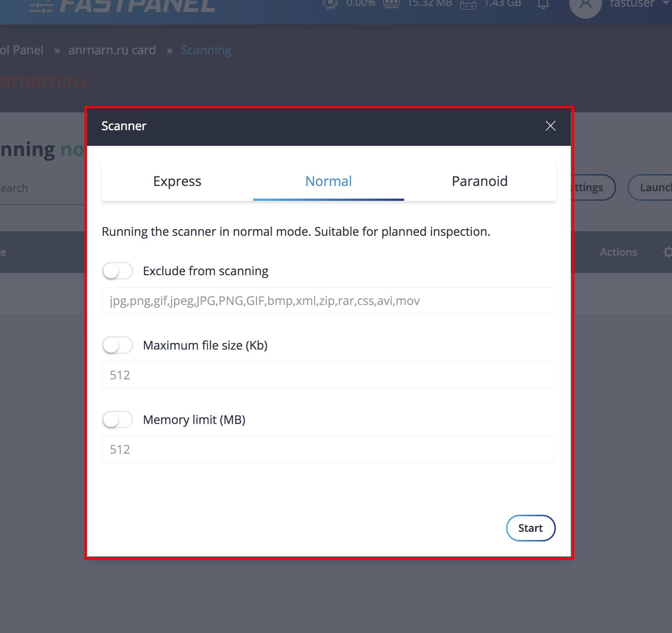Screen dimensions: 672x633
Task: Click the Memory limit (MB) label
Action: pyautogui.click(x=194, y=420)
